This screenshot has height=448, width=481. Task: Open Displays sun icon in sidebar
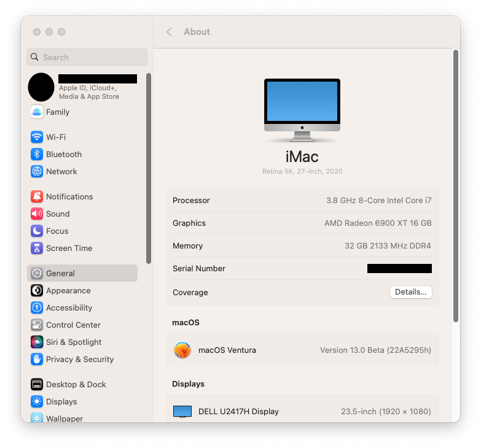(x=37, y=401)
